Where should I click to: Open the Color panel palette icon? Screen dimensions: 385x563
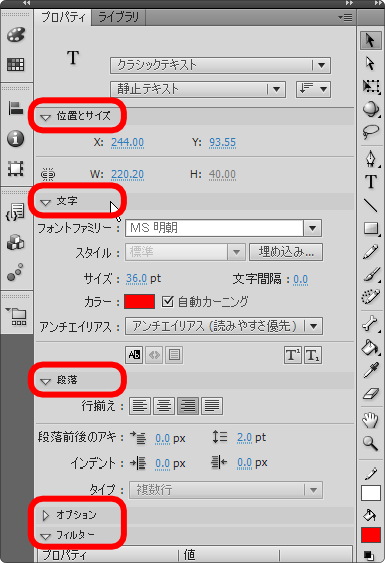16,35
